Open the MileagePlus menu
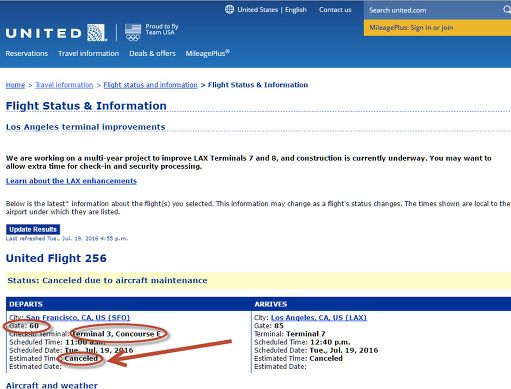Image resolution: width=511 pixels, height=389 pixels. (208, 53)
